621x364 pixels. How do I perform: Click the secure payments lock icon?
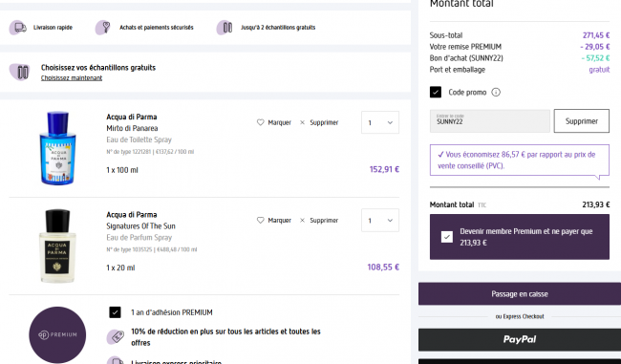point(104,28)
